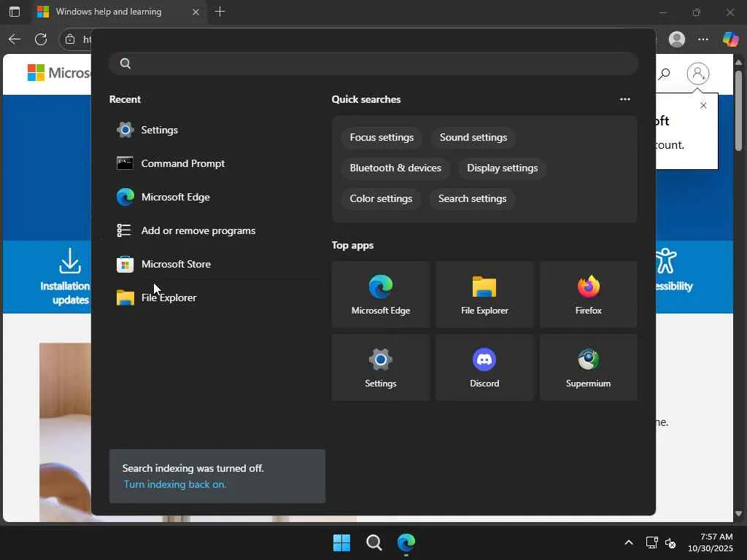
Task: Open the Edge profile avatar
Action: tap(677, 39)
